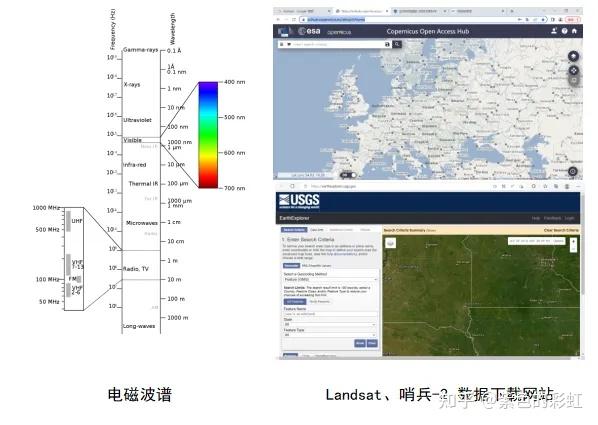Viewport: 598px width, 425px height.
Task: Open the EarthExplorer map layers icon
Action: [x=391, y=243]
